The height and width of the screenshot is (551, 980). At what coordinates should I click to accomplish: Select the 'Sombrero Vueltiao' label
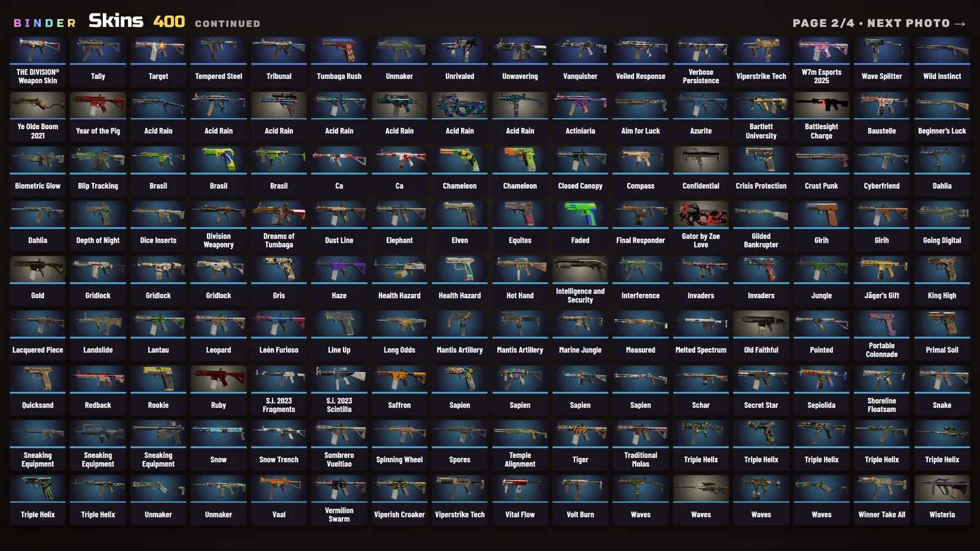(x=339, y=460)
